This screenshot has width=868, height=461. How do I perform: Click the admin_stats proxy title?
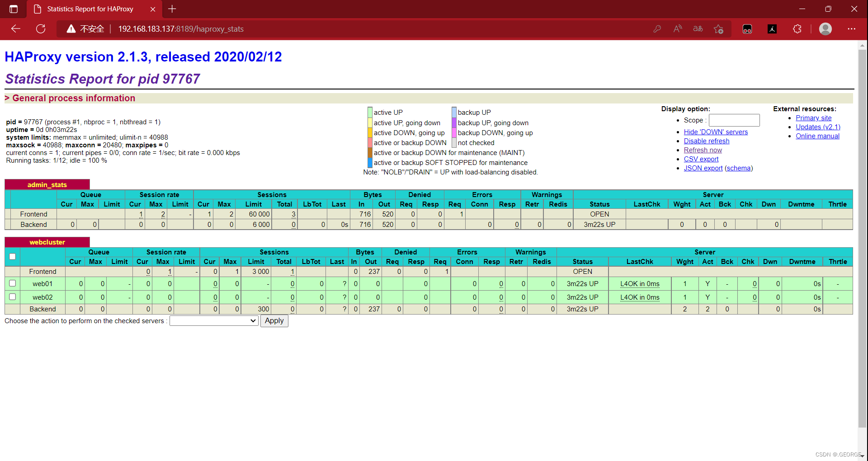(47, 184)
